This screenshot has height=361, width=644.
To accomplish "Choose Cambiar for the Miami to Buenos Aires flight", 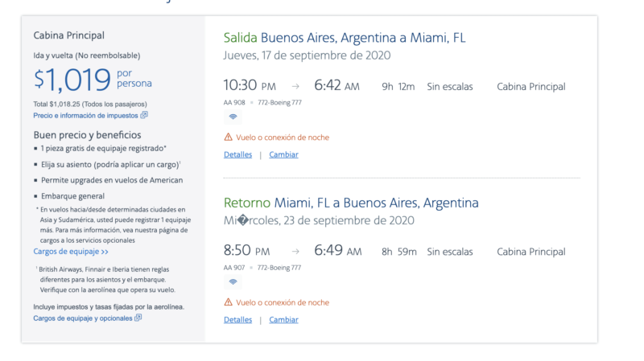I will [x=283, y=320].
